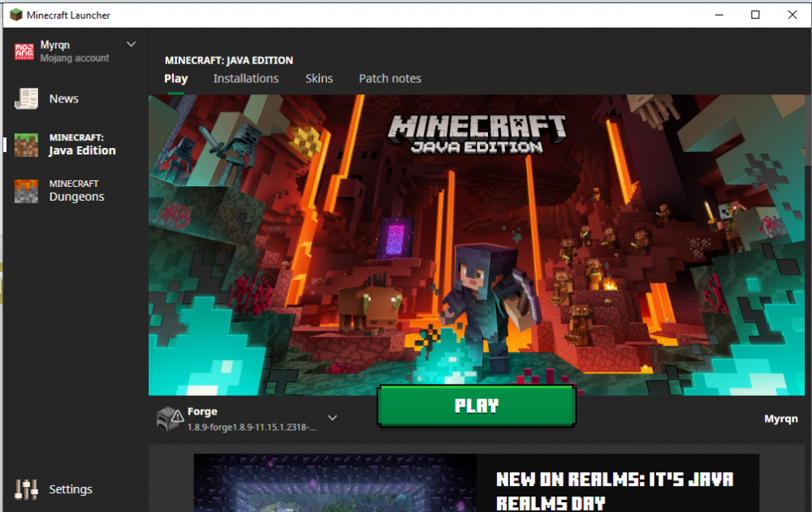Switch to the Skins tab
812x512 pixels.
coord(319,79)
